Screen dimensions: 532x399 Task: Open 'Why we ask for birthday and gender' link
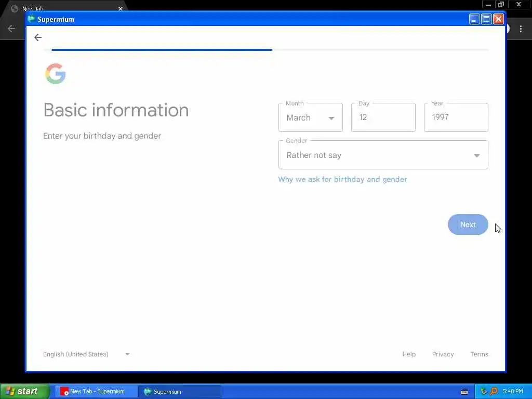[x=342, y=179]
